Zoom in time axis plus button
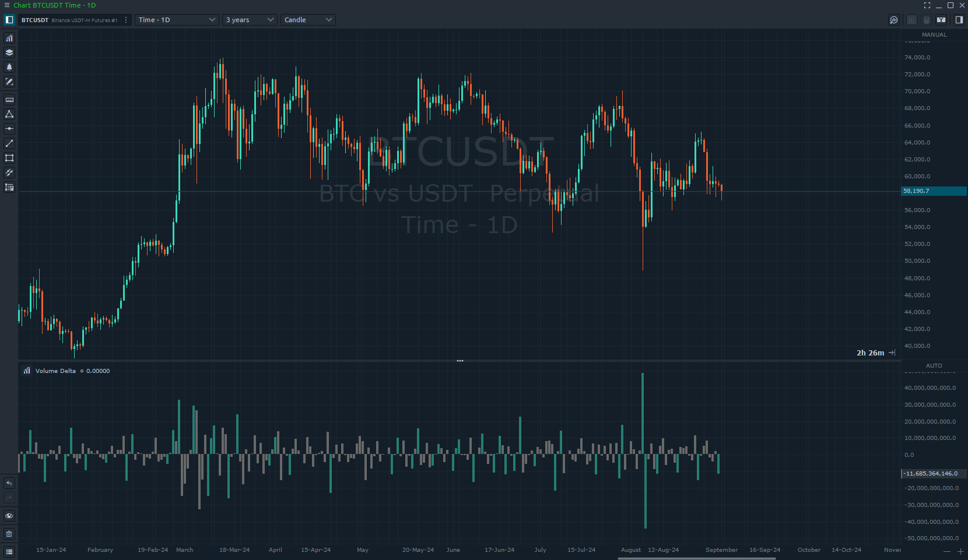The height and width of the screenshot is (560, 968). pyautogui.click(x=960, y=551)
